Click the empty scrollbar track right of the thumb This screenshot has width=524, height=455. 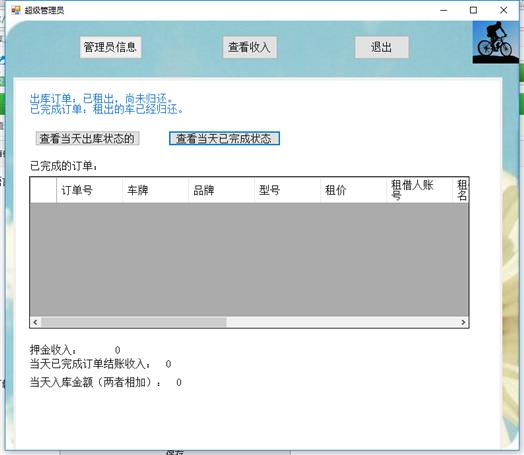click(x=342, y=322)
